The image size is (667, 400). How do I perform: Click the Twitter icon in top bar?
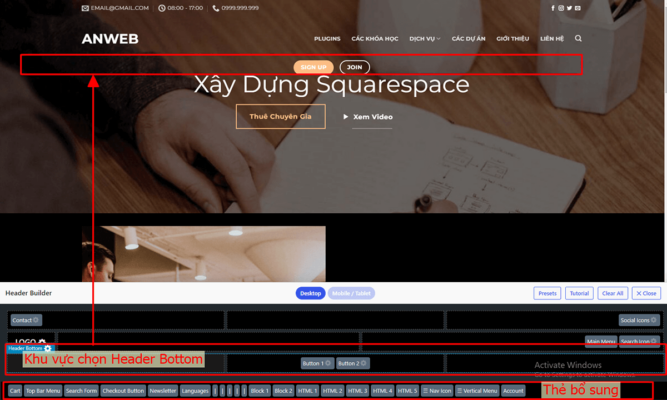(569, 8)
